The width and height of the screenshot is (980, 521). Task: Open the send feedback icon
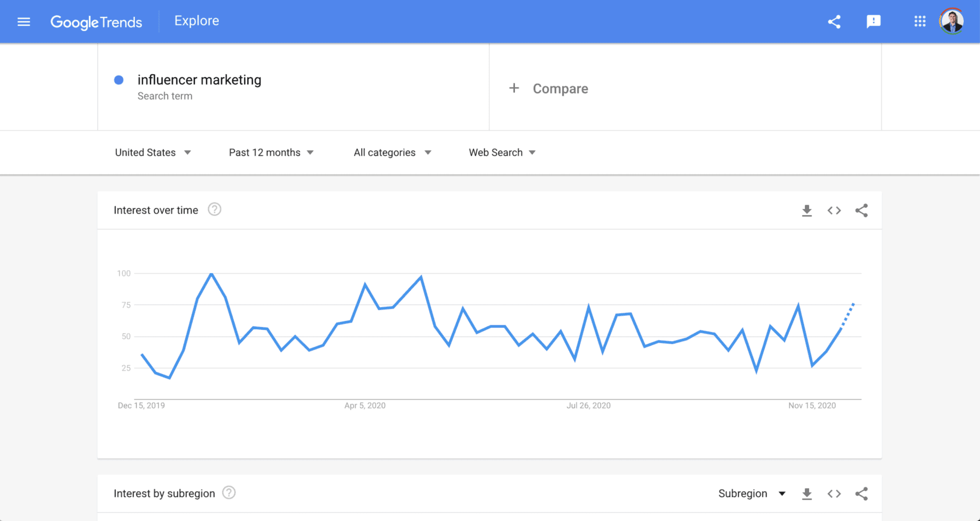point(873,21)
